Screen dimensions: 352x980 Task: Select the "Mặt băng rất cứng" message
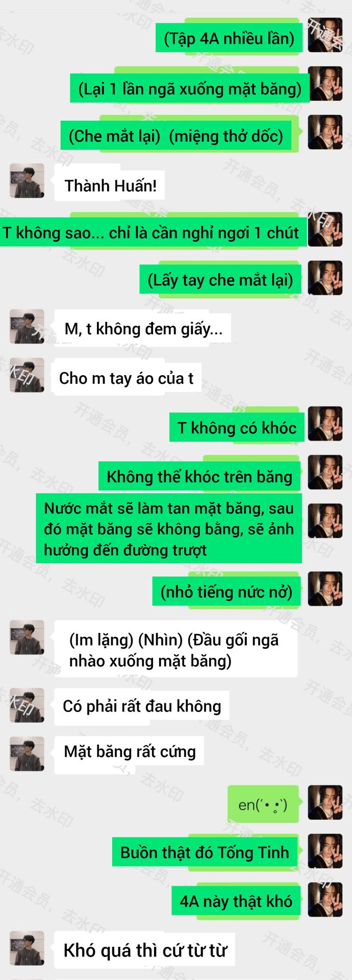point(129,751)
